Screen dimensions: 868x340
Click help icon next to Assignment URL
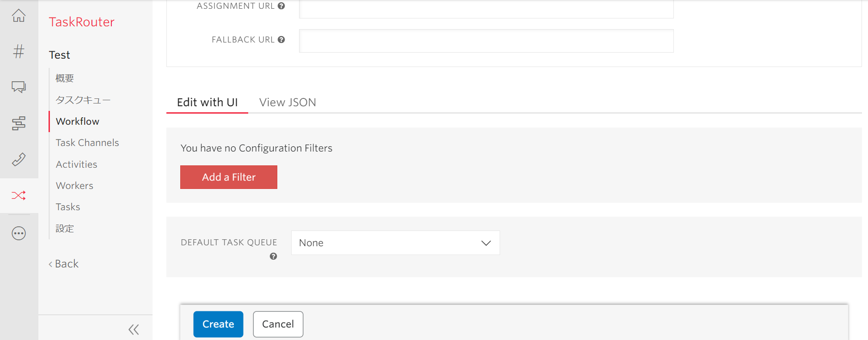click(281, 6)
